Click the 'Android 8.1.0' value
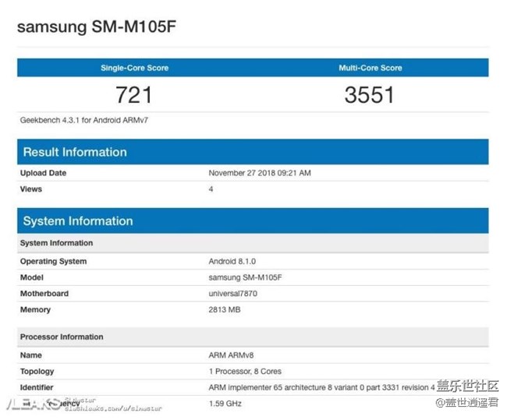Image resolution: width=507 pixels, height=420 pixels. click(x=232, y=261)
